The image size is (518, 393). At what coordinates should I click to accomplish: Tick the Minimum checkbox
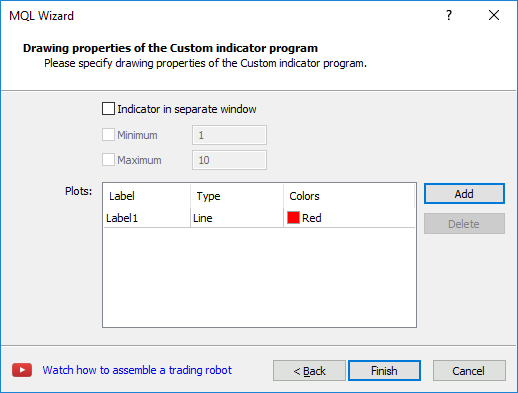tap(108, 135)
